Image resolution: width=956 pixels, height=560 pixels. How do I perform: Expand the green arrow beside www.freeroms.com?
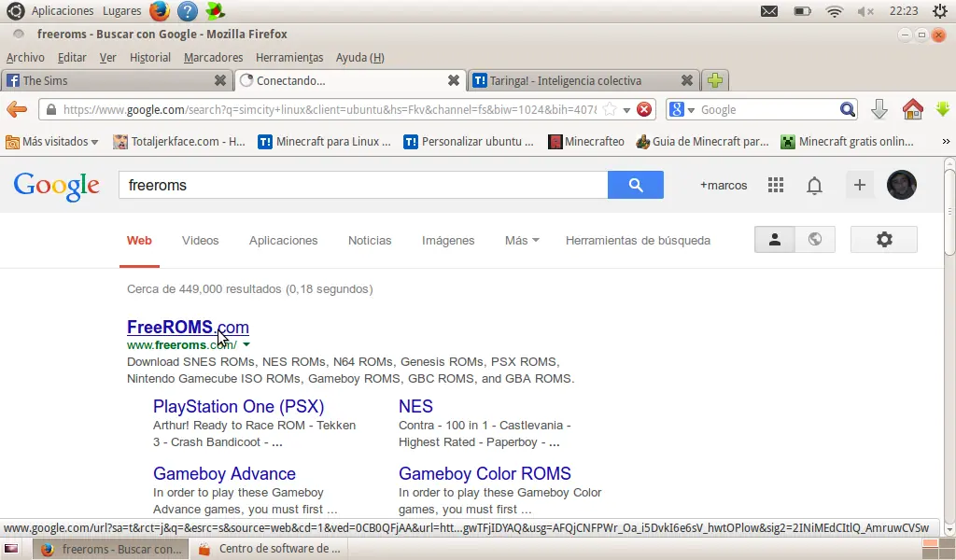(x=246, y=345)
